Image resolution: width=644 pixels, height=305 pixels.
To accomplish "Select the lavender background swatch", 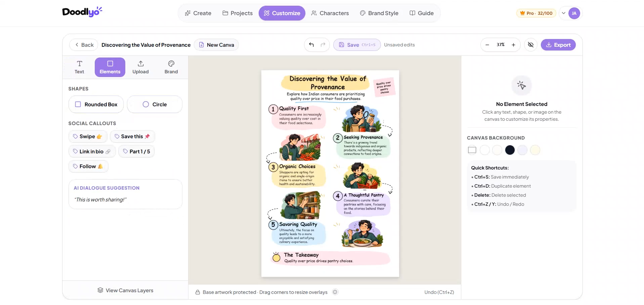I will 522,150.
